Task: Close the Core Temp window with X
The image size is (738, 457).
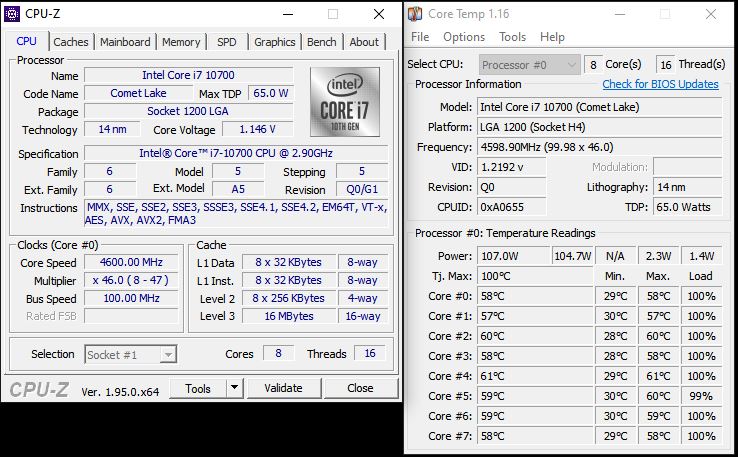Action: pos(711,14)
